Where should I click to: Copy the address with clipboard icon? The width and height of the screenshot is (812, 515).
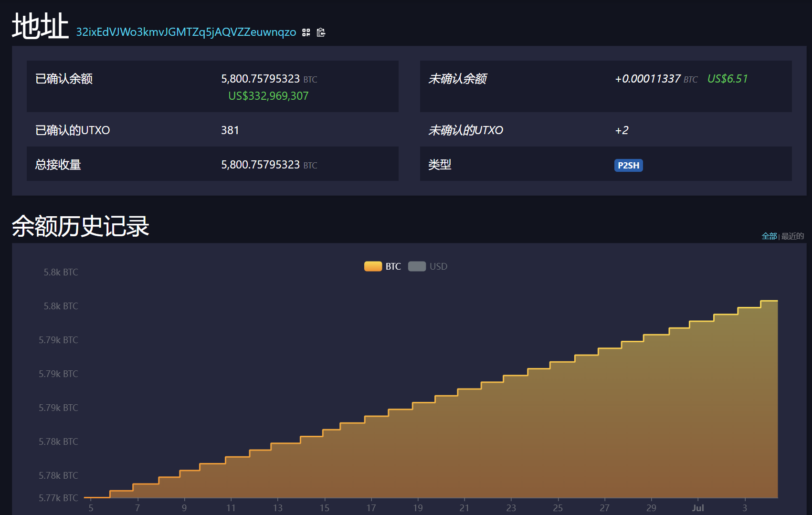click(321, 32)
